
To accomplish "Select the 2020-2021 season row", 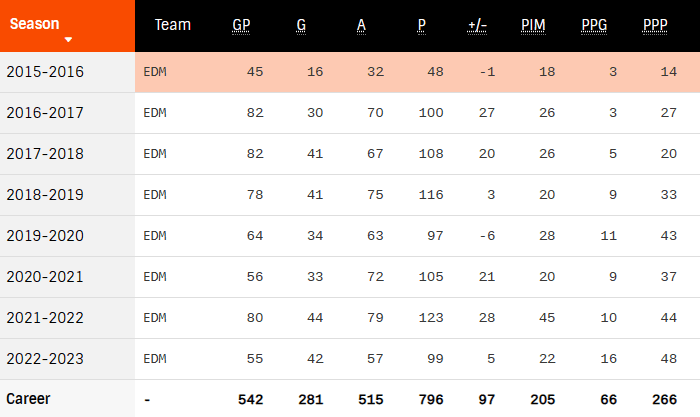I will [x=45, y=277].
